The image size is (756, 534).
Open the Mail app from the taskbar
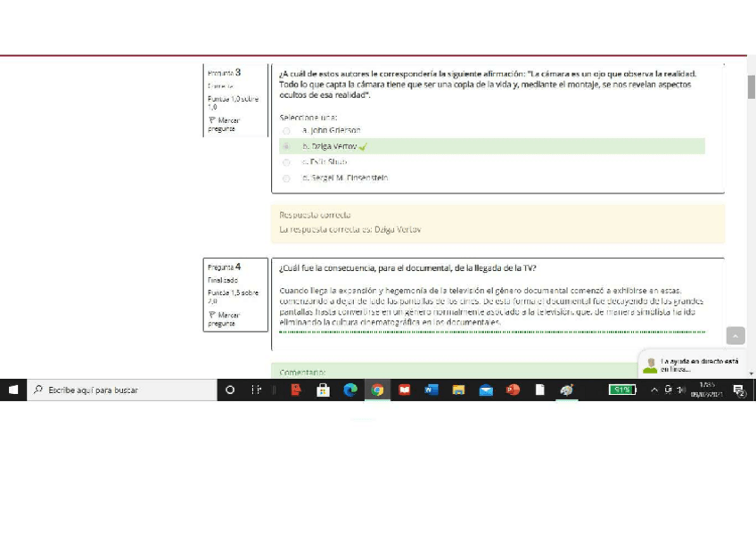pyautogui.click(x=486, y=390)
